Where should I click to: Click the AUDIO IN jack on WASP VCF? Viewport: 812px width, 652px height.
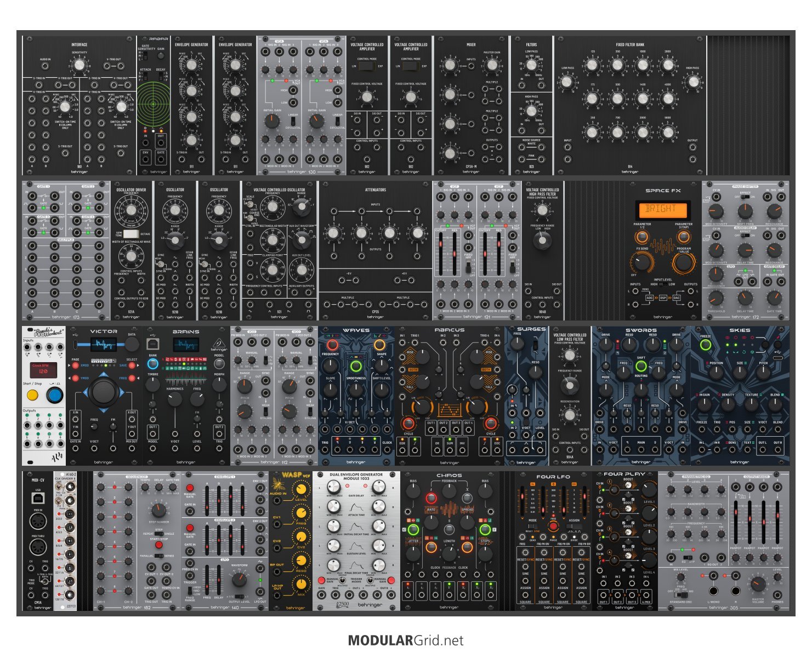(277, 501)
